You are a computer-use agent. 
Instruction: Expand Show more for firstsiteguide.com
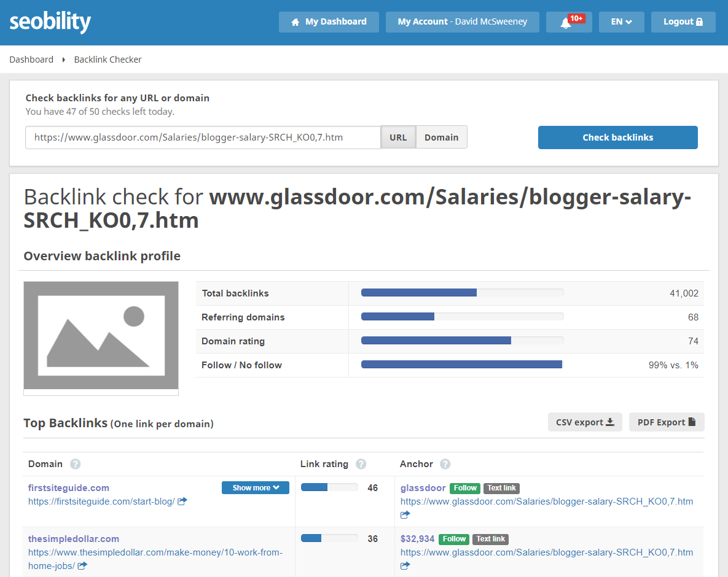coord(255,488)
